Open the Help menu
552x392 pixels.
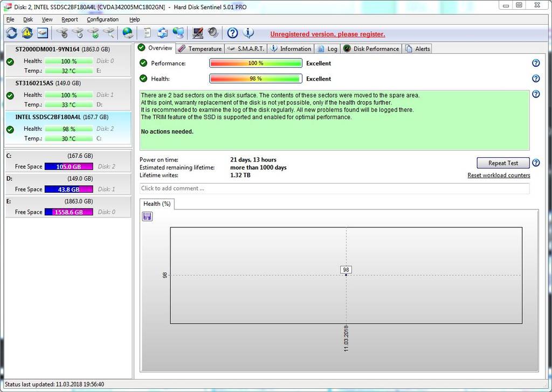134,19
